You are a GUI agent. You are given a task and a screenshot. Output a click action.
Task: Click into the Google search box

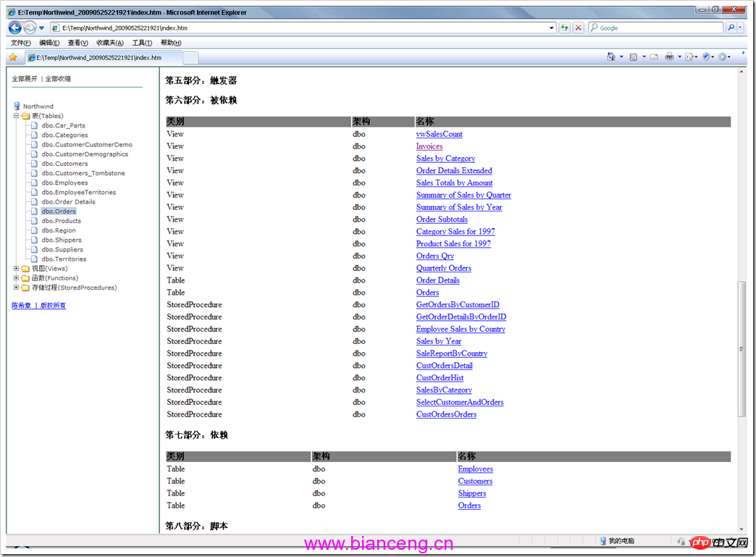click(656, 28)
